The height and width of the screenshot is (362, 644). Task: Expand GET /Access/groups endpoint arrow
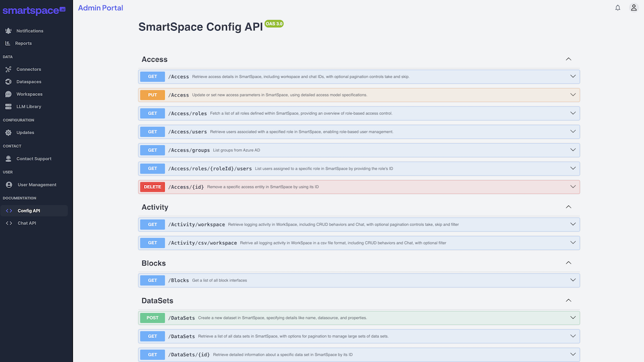(573, 150)
